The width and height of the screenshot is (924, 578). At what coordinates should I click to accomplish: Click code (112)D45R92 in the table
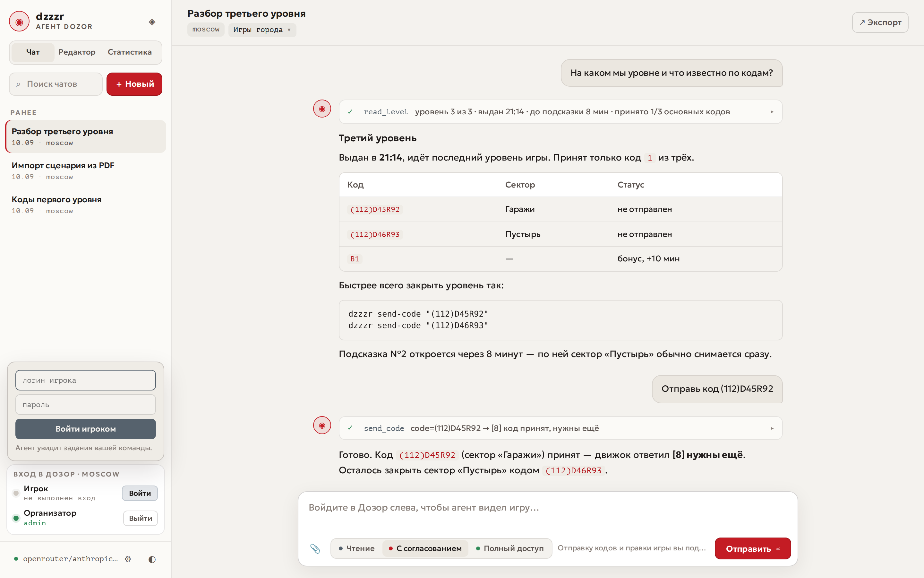374,209
